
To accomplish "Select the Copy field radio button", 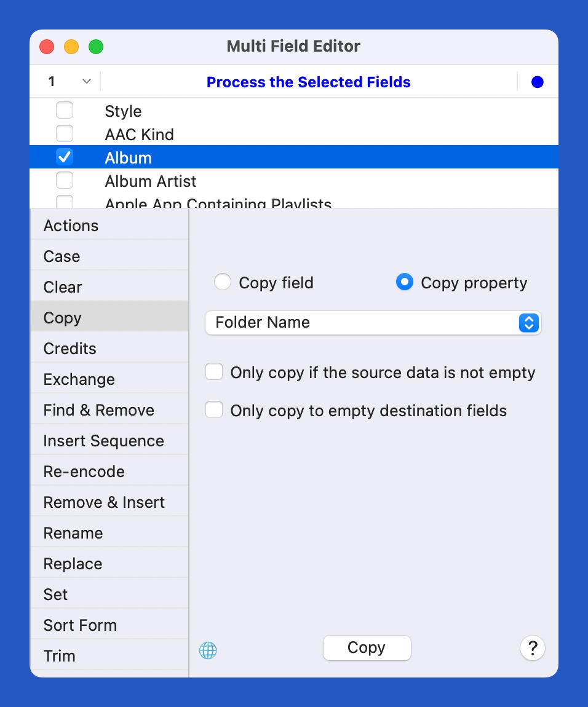I will point(223,282).
